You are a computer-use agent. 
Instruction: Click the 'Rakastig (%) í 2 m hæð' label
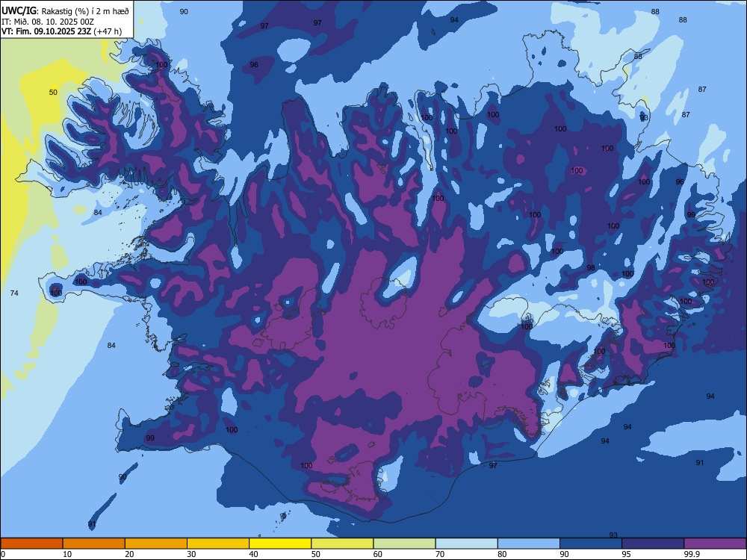[x=85, y=11]
